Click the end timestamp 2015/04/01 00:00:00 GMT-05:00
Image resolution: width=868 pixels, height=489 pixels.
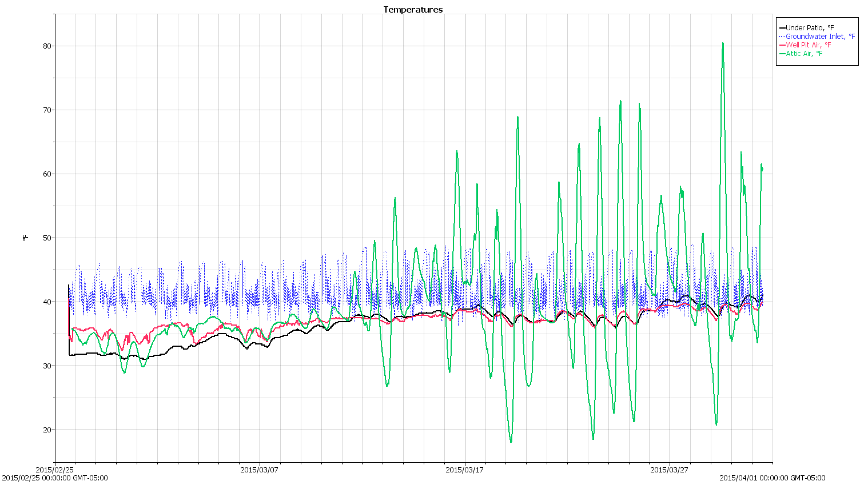tap(772, 478)
